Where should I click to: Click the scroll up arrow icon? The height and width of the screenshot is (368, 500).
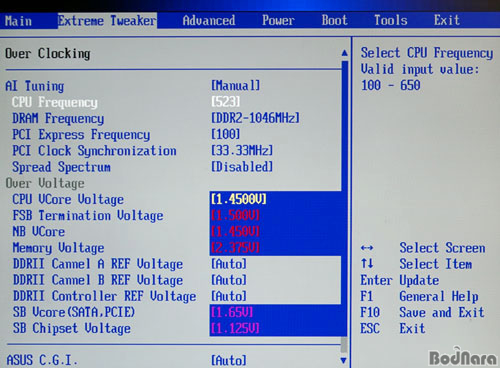tap(345, 53)
